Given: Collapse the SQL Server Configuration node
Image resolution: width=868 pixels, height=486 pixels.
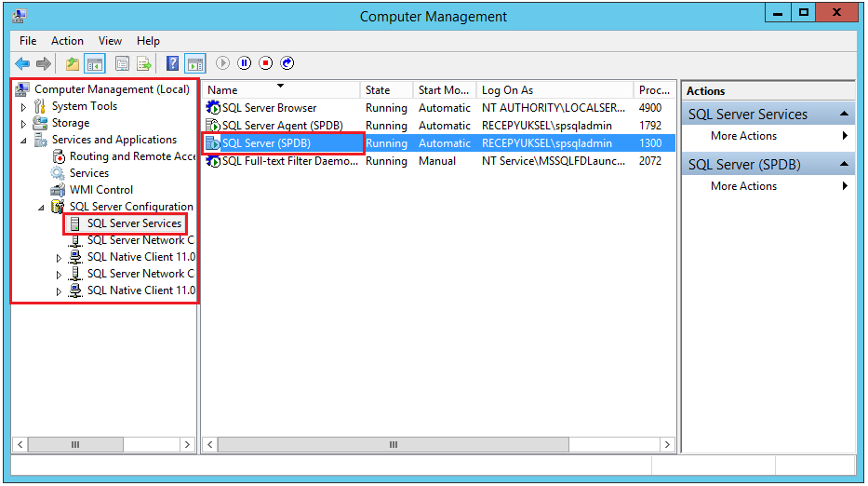Looking at the screenshot, I should click(x=41, y=208).
